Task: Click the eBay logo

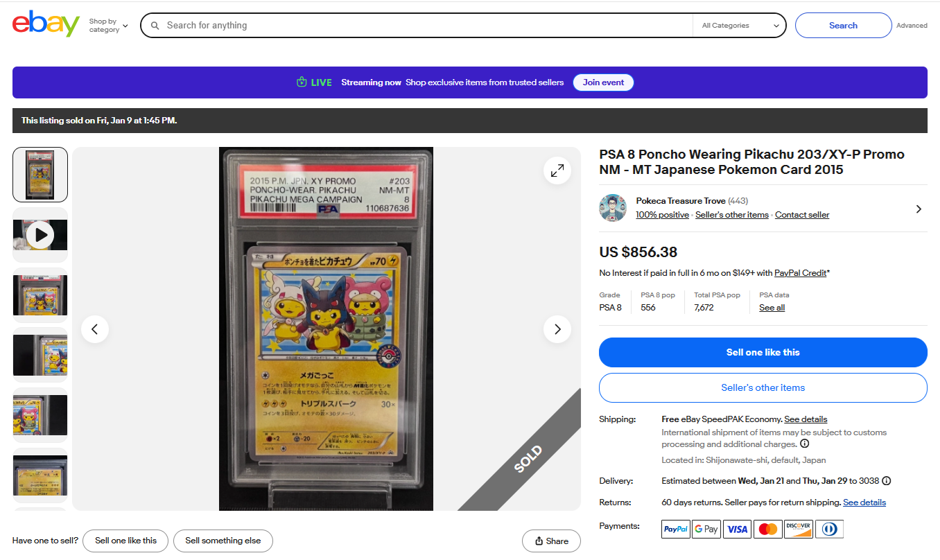Action: pyautogui.click(x=46, y=24)
